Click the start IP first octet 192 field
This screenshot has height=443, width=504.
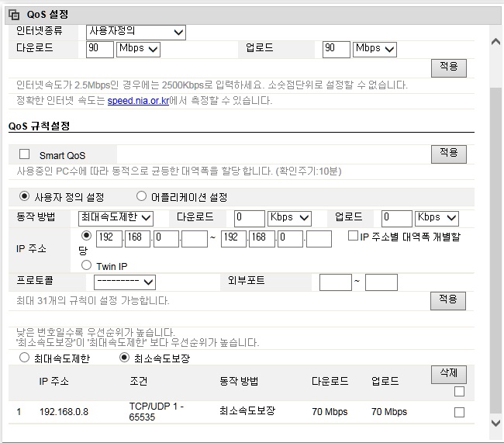click(x=109, y=239)
